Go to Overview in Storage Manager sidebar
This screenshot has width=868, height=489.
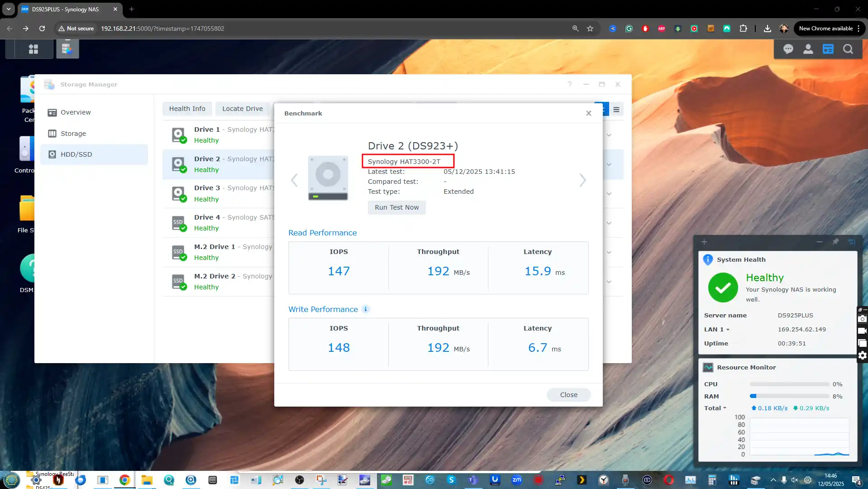point(94,112)
